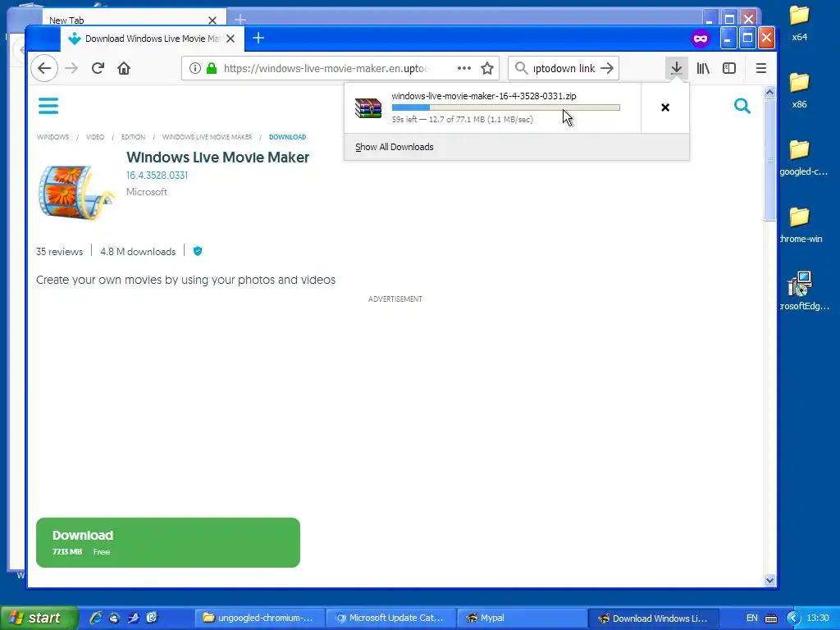Go back with the browser back arrow
The width and height of the screenshot is (840, 630).
[x=44, y=68]
